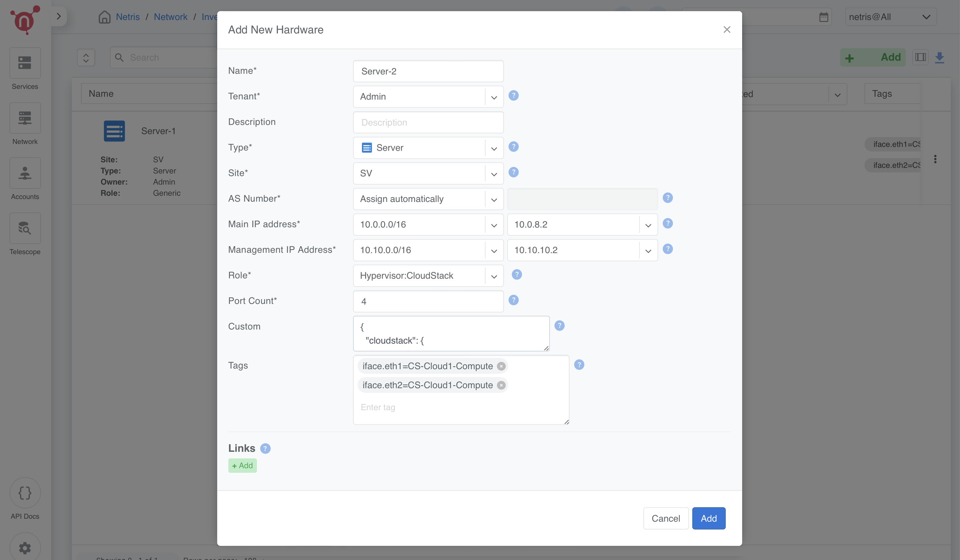960x560 pixels.
Task: Open the three-dot menu on the Server-1 row
Action: pyautogui.click(x=935, y=159)
